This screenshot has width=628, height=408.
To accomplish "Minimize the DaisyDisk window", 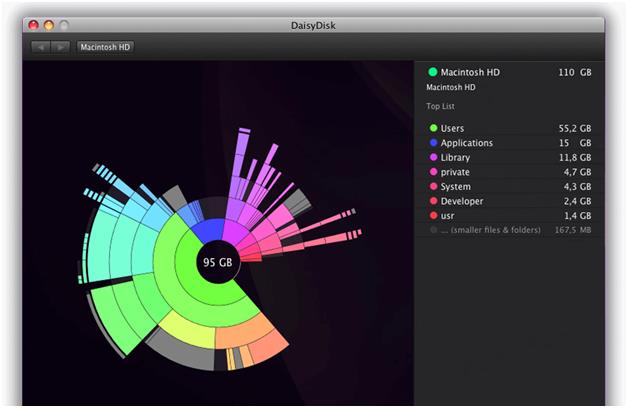I will pyautogui.click(x=49, y=25).
